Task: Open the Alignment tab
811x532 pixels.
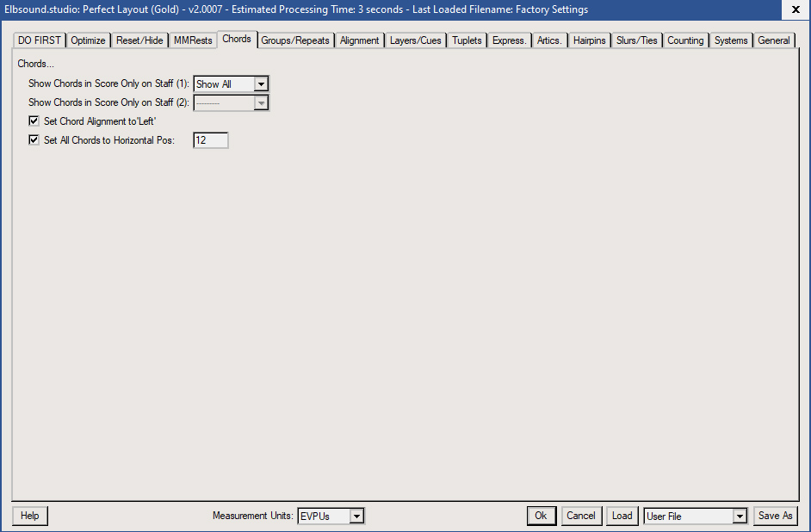Action: tap(360, 40)
